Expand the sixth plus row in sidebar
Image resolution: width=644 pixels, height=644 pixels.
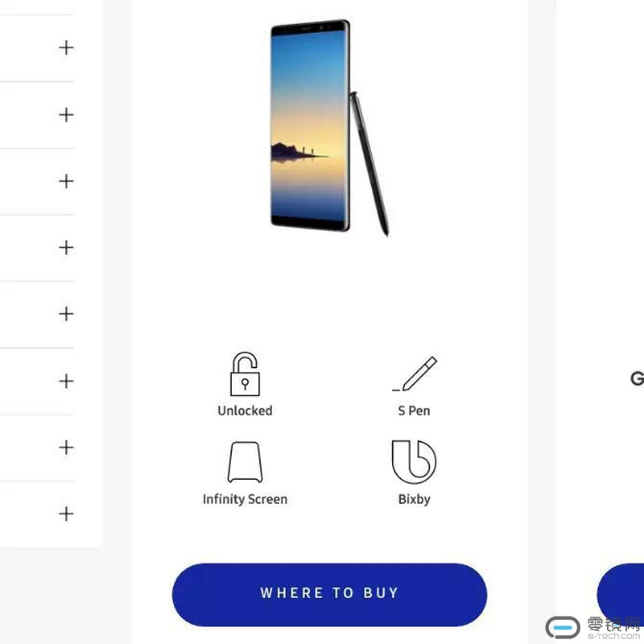tap(66, 381)
